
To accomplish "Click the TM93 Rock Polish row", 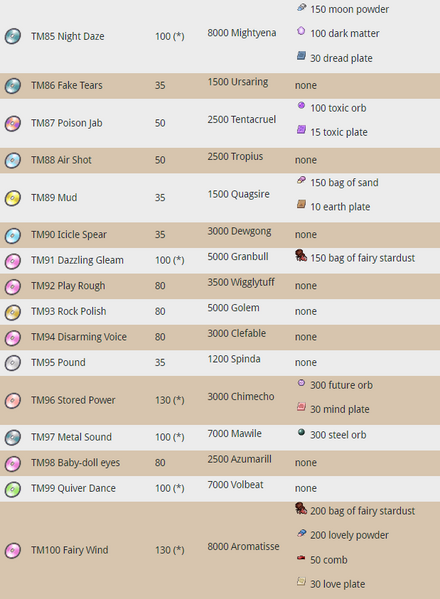I will coord(220,312).
